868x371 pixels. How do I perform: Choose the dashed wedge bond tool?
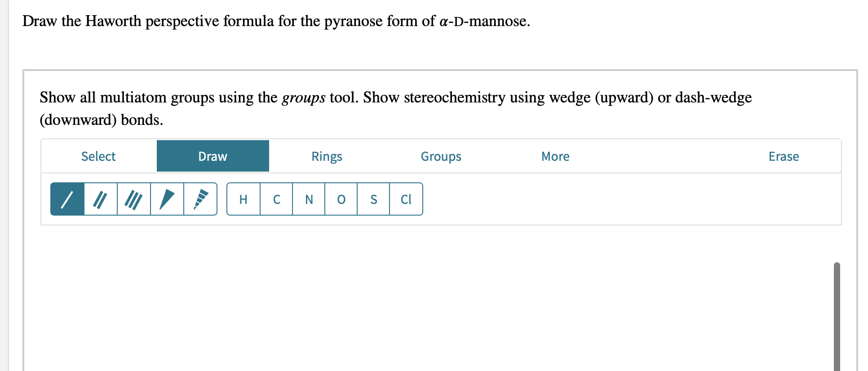point(200,199)
